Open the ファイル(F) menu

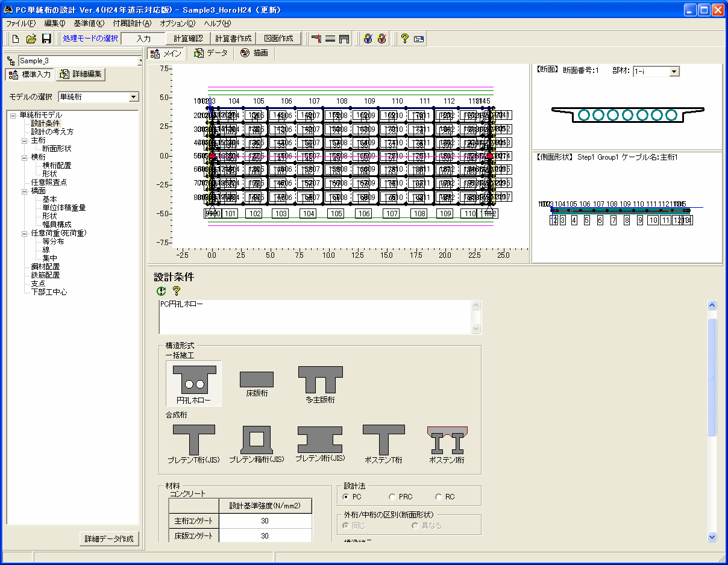point(20,23)
